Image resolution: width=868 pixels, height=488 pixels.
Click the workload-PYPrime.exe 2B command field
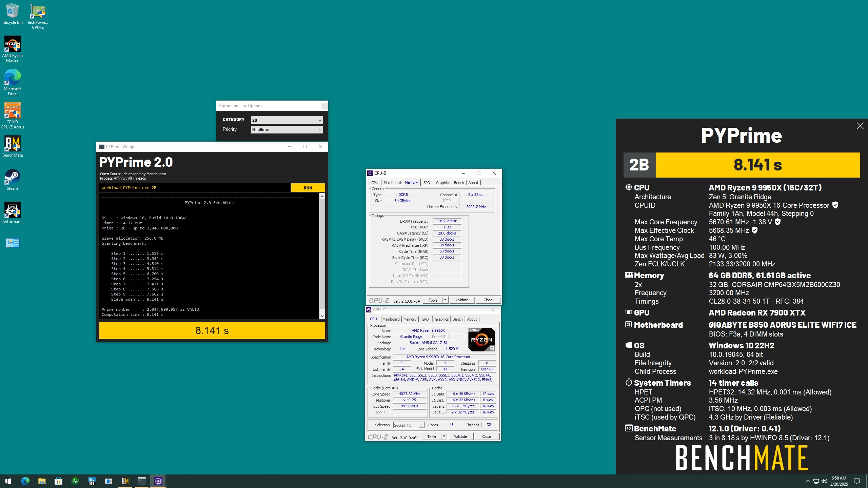tap(195, 188)
